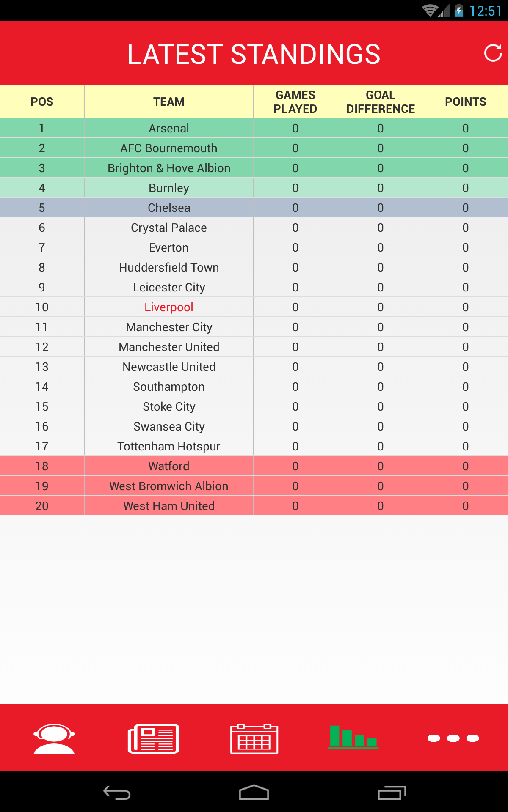The image size is (508, 812).
Task: Click the POINTS column header
Action: pyautogui.click(x=466, y=101)
